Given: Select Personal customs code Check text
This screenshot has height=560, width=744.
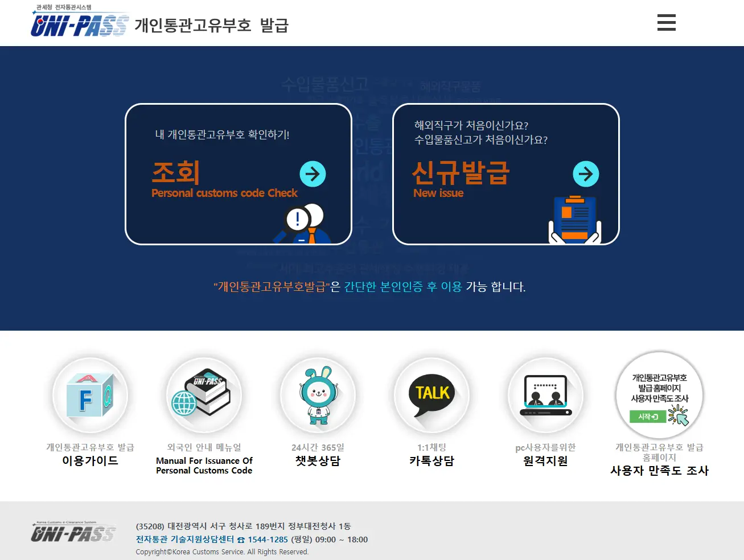Looking at the screenshot, I should (224, 193).
